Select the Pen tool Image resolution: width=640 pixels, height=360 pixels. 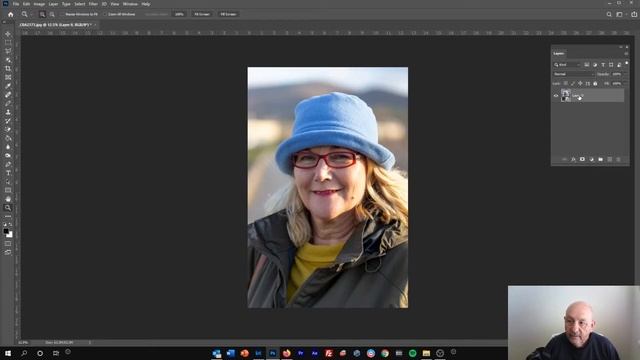point(8,164)
